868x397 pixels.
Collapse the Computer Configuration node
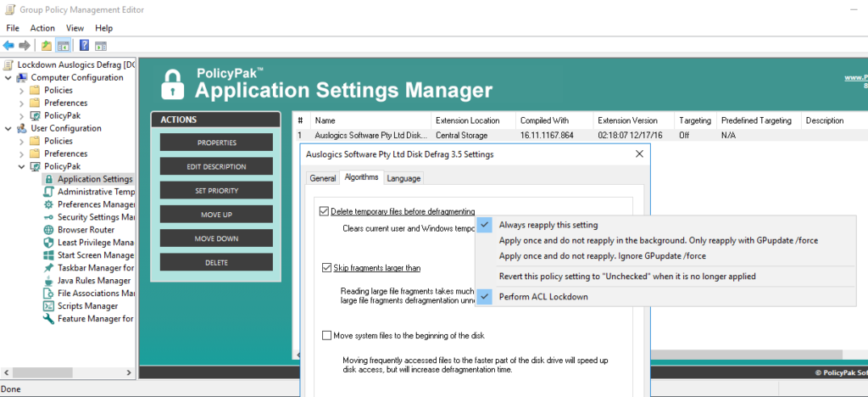(x=8, y=77)
